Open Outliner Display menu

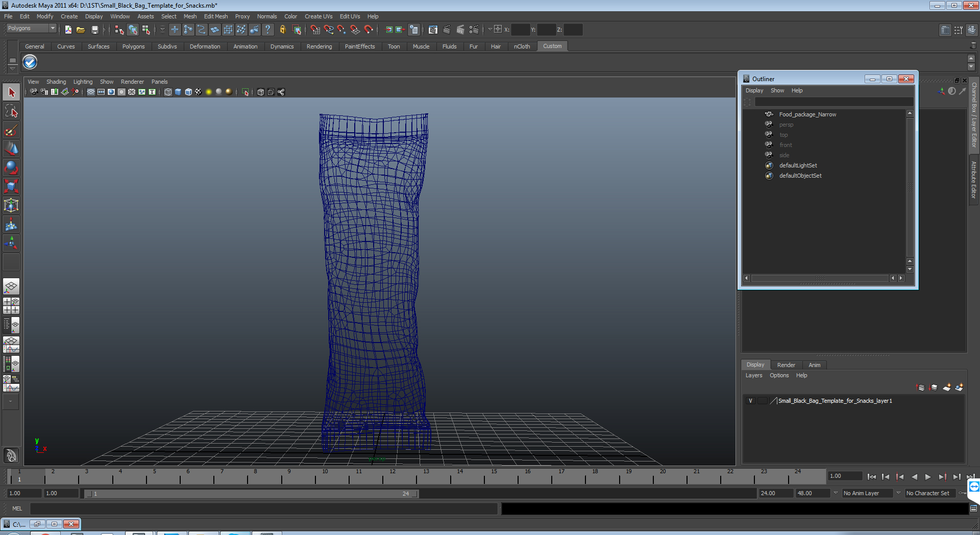754,90
